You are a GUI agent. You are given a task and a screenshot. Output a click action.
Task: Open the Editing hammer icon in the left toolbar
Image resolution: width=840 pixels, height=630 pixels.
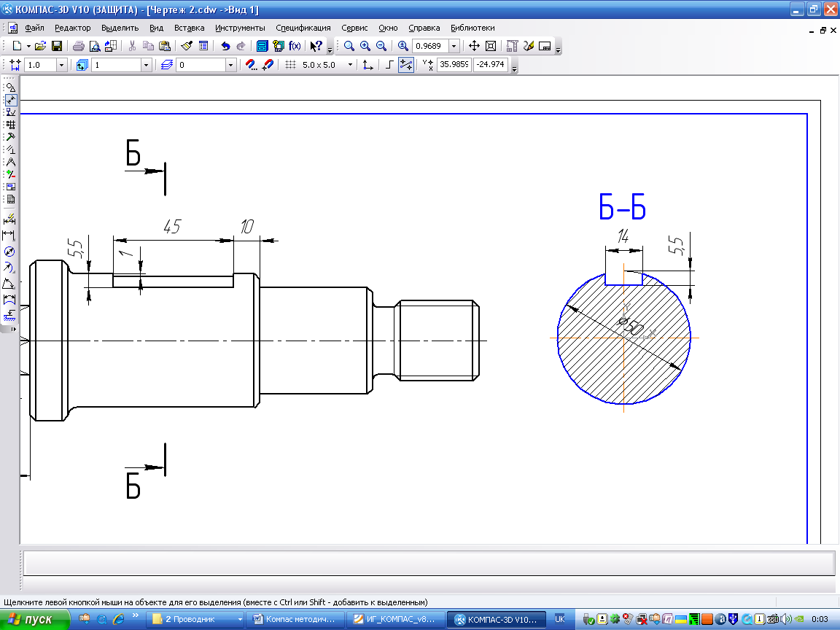tap(11, 137)
